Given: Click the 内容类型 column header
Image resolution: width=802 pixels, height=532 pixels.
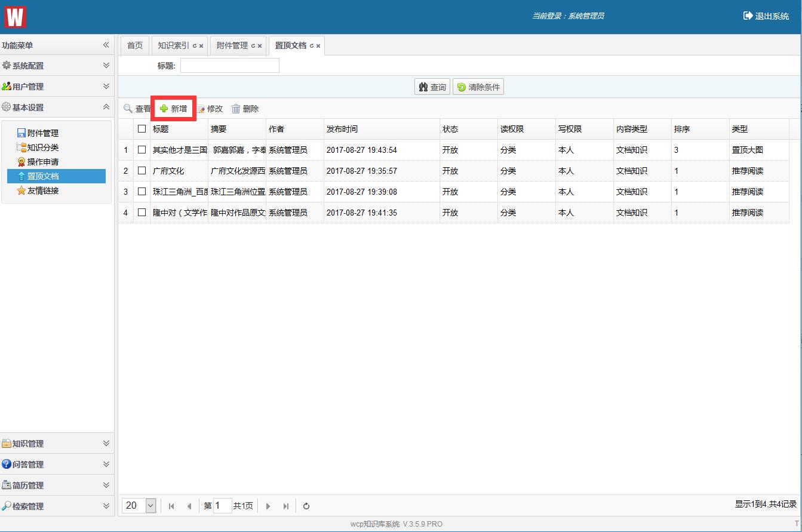Looking at the screenshot, I should tap(643, 129).
